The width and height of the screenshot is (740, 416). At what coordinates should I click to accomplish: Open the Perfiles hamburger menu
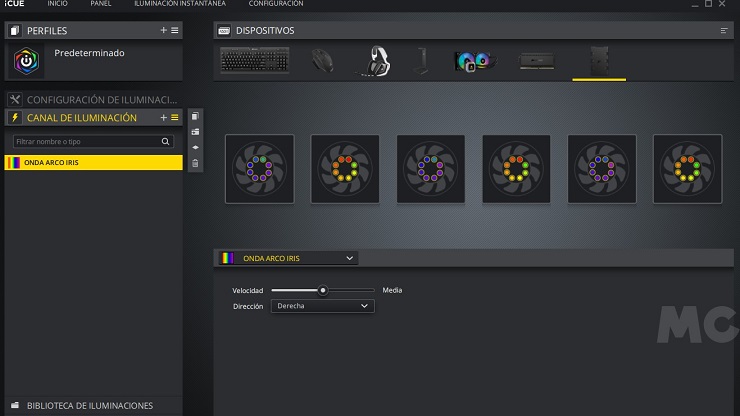[x=175, y=31]
